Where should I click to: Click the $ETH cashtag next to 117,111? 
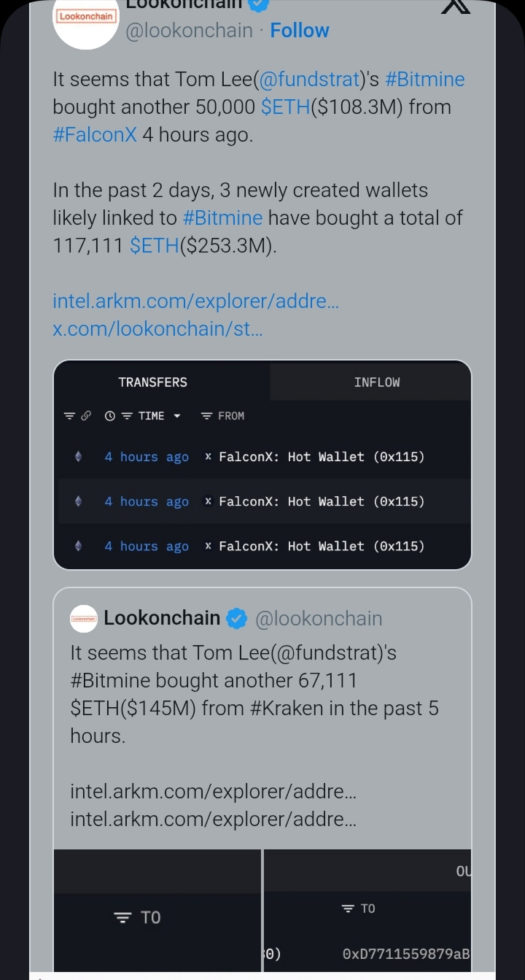[154, 246]
